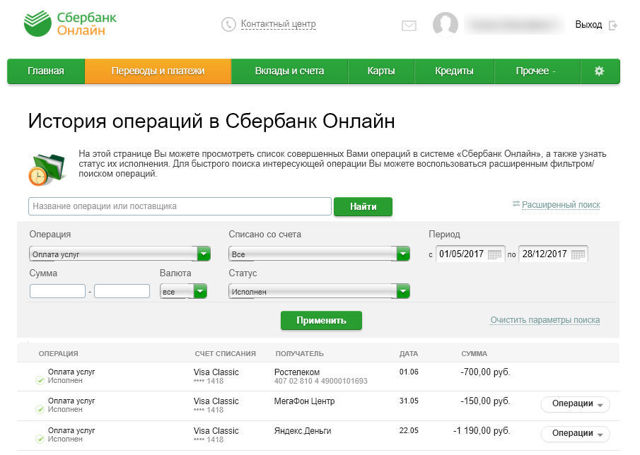Expand the Статус dropdown showing Исполнен
Screen dimensions: 640x455
[x=319, y=291]
